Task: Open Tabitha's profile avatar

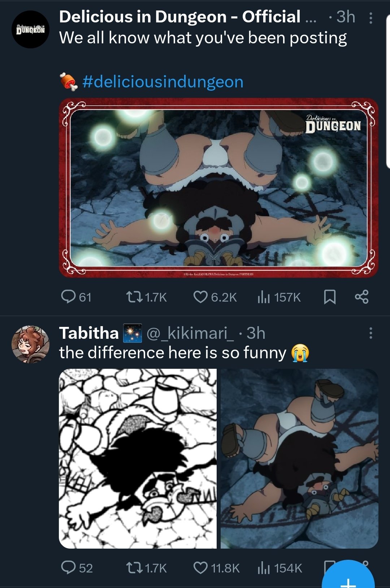Action: [30, 344]
